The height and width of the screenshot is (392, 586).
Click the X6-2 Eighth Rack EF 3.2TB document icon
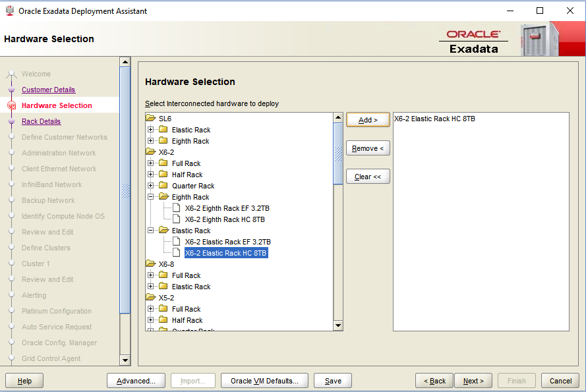point(176,208)
